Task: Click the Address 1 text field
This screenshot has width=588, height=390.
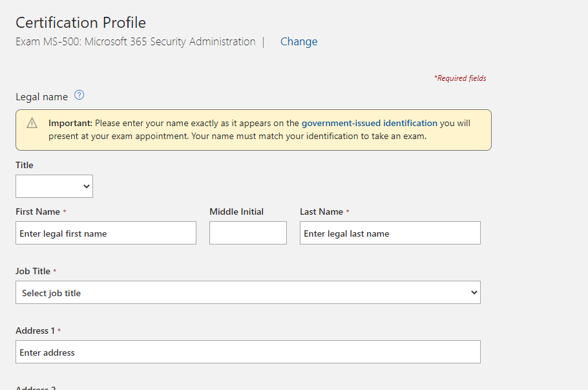Action: (247, 352)
